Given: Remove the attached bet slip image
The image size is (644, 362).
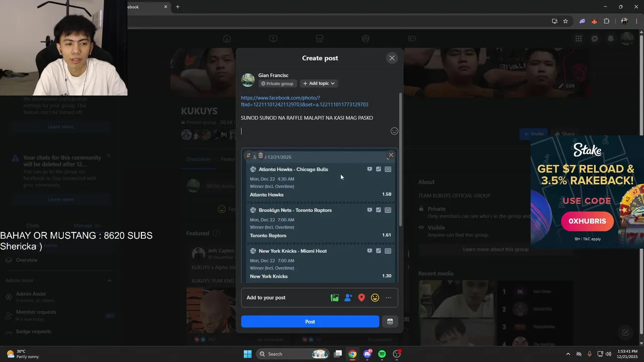Looking at the screenshot, I should point(391,155).
